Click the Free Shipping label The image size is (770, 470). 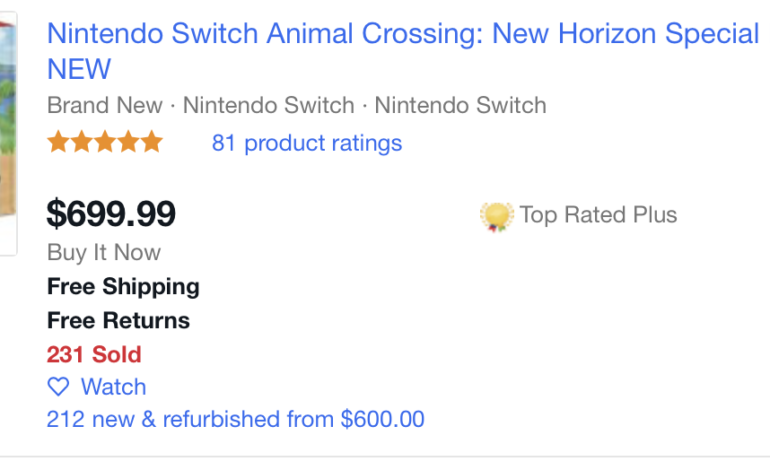pos(123,287)
